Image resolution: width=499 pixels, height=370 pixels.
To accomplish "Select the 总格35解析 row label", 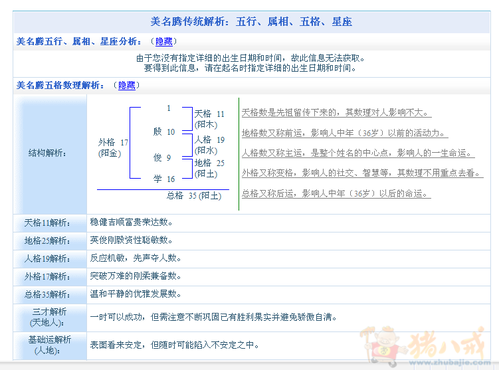I will point(47,295).
